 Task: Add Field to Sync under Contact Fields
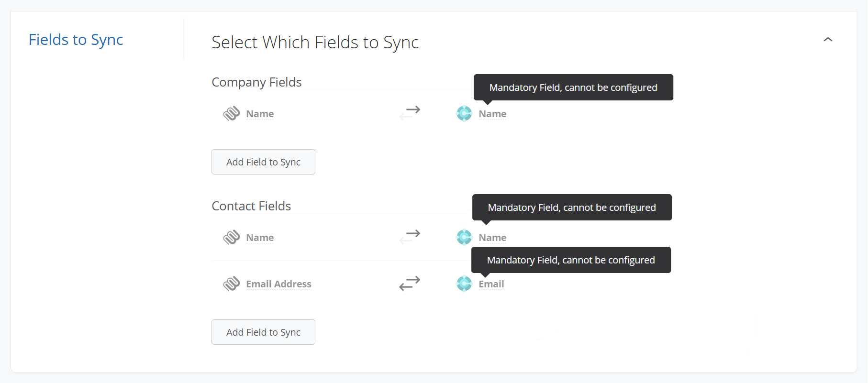pos(263,332)
